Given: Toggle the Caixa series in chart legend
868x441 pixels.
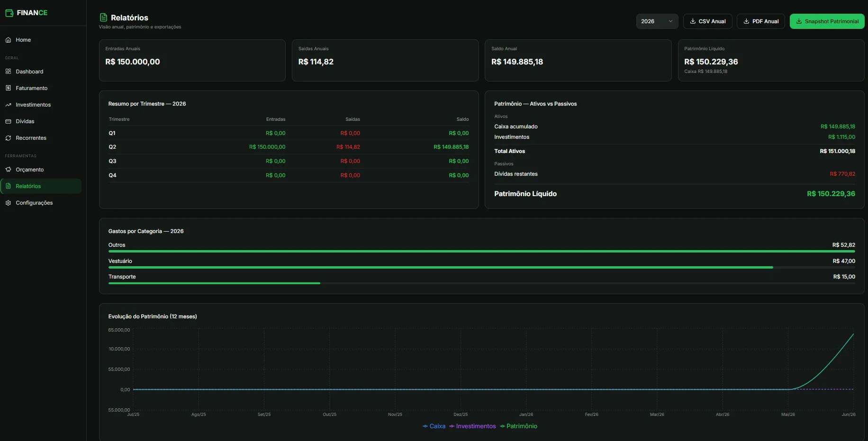Looking at the screenshot, I should (x=434, y=426).
